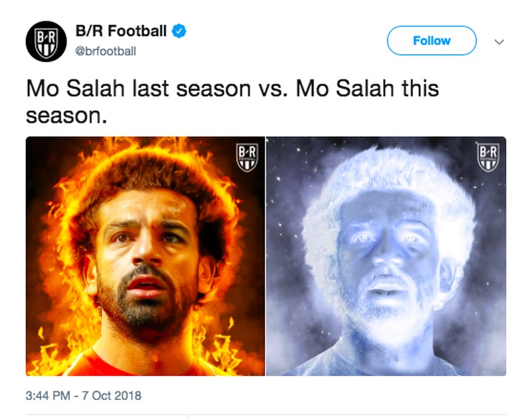Open the fiery orange Mo Salah image
This screenshot has height=418, width=532.
(145, 256)
